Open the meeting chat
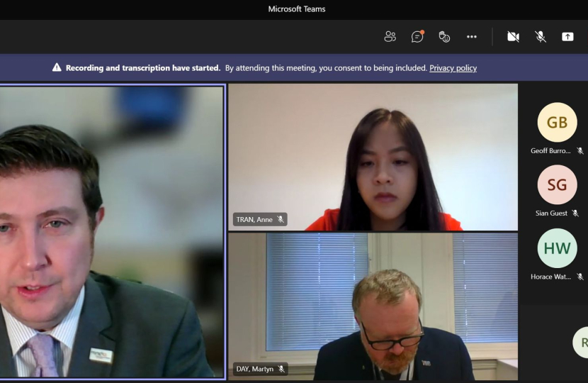The width and height of the screenshot is (588, 383). 417,37
